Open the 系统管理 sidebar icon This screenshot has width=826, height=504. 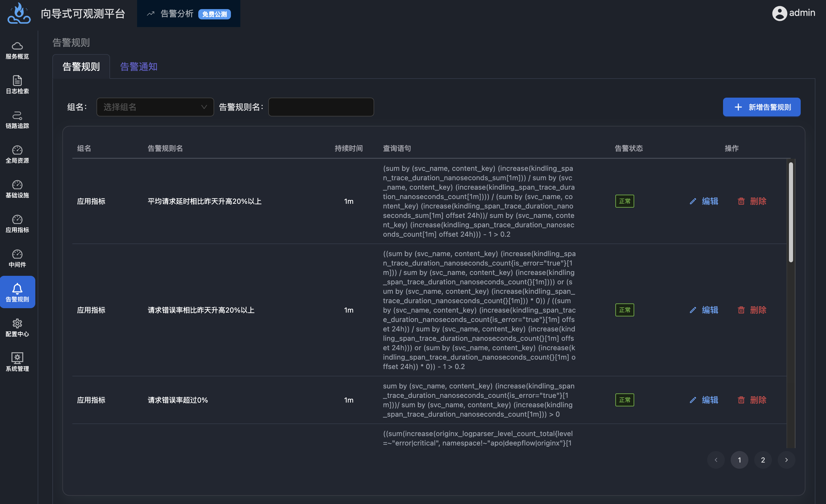17,358
